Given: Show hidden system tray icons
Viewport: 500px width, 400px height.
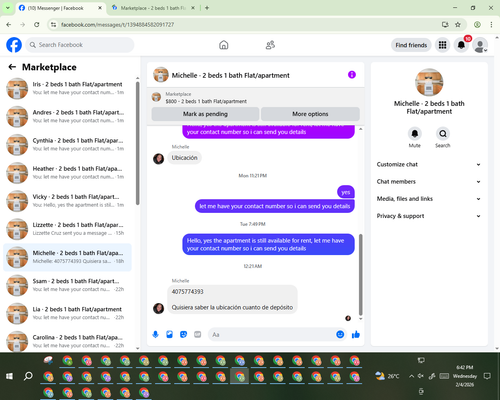Looking at the screenshot, I should (411, 376).
